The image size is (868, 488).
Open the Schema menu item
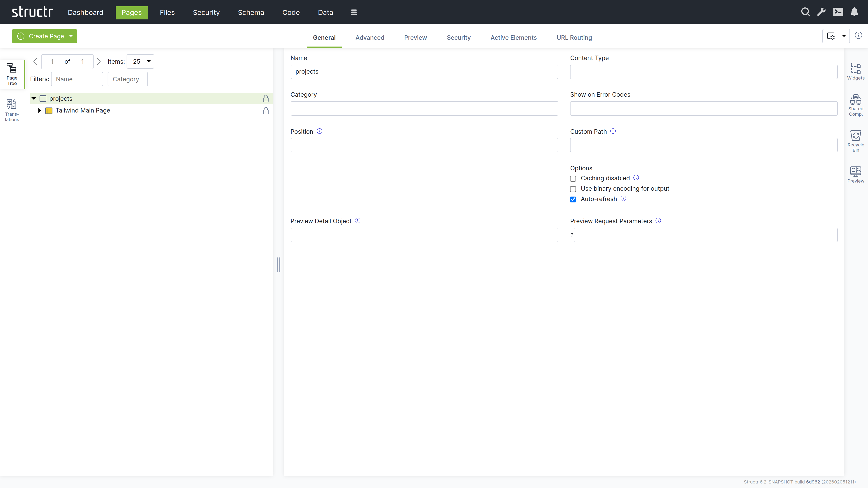[251, 12]
